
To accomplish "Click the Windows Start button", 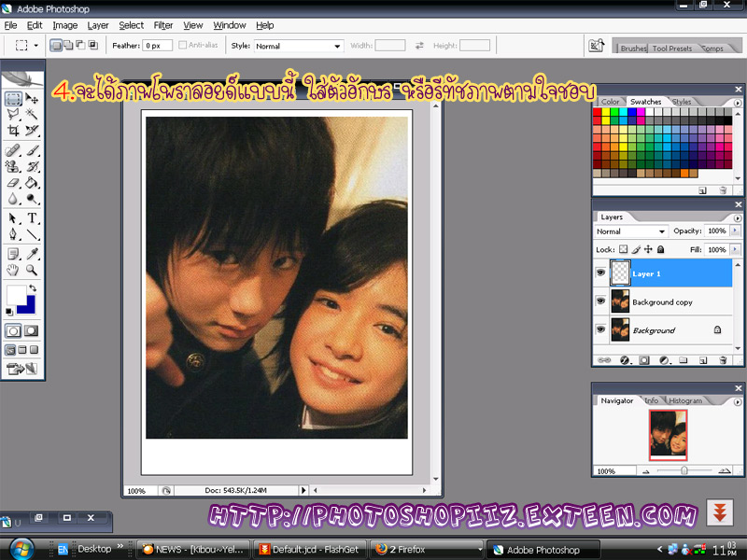I will pyautogui.click(x=21, y=549).
